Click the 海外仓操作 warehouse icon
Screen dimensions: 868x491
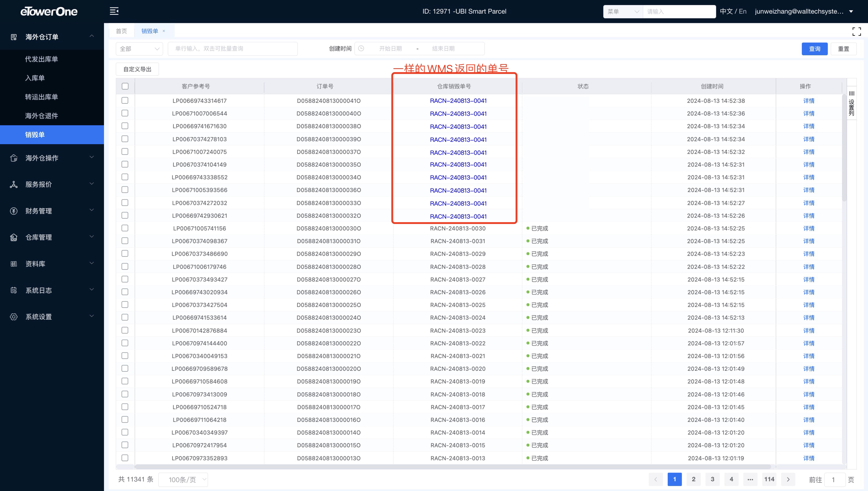(14, 158)
